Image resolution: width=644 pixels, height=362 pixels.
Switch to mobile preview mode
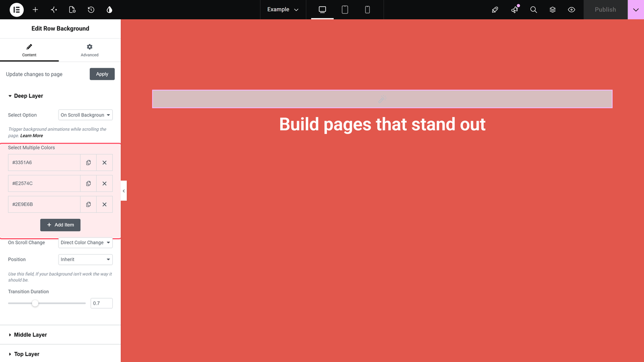(368, 10)
